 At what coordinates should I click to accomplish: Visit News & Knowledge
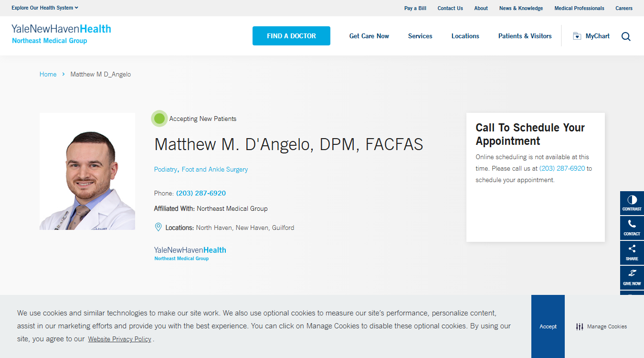[x=521, y=8]
